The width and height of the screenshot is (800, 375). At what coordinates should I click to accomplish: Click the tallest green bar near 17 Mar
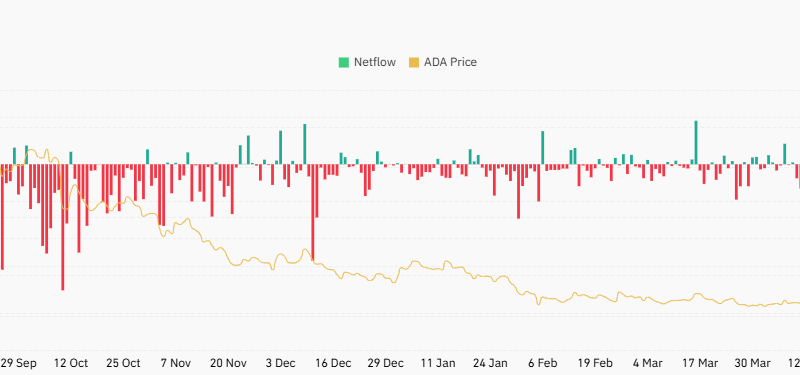point(696,142)
